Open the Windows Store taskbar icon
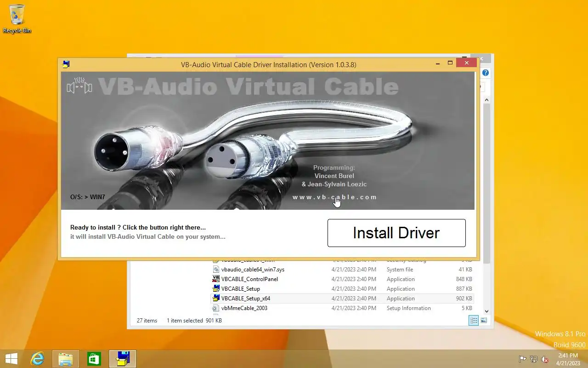Viewport: 588px width, 368px height. [94, 359]
